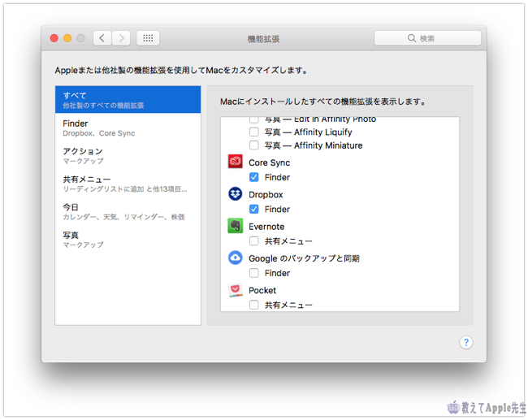This screenshot has height=420, width=528.
Task: Enable the Affinity Liquify checkbox
Action: pos(254,132)
